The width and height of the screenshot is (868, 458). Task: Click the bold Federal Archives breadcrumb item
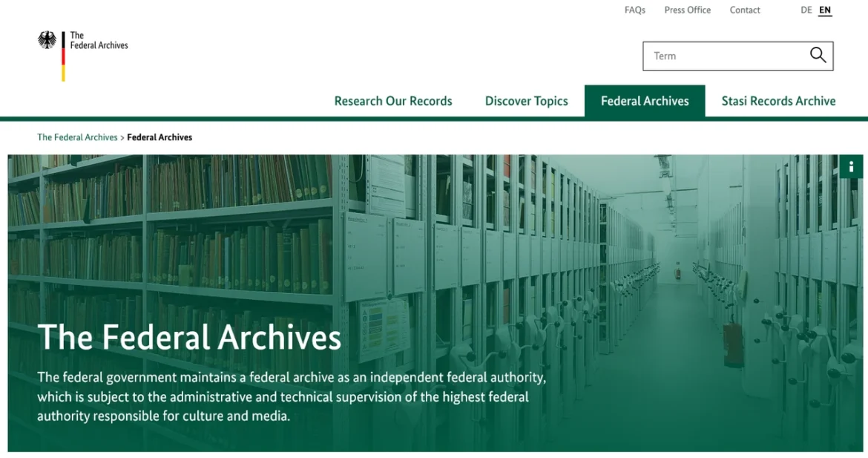point(160,137)
